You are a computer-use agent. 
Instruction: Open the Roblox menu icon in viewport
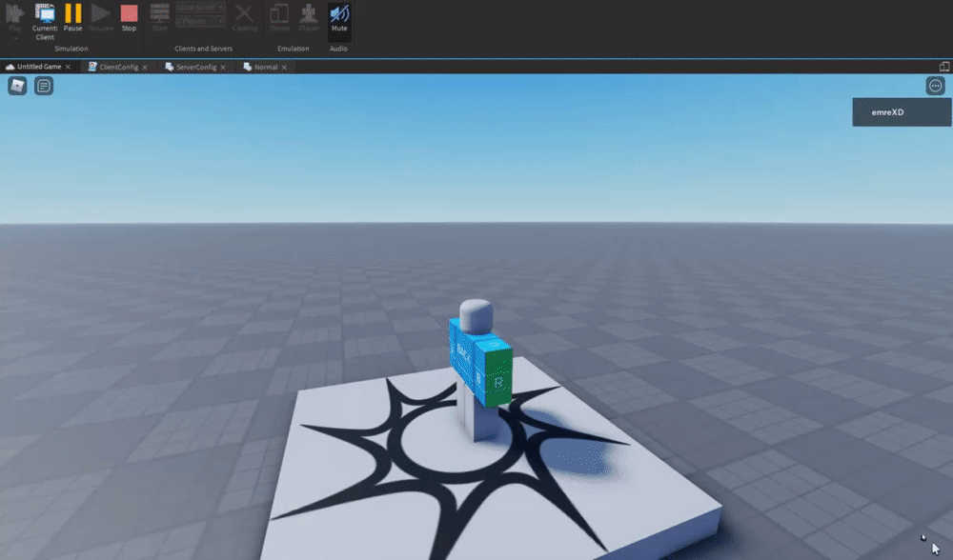[17, 86]
